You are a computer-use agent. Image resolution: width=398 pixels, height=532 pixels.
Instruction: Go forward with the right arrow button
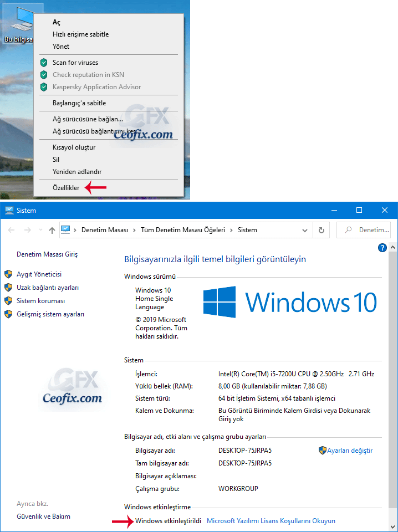28,230
